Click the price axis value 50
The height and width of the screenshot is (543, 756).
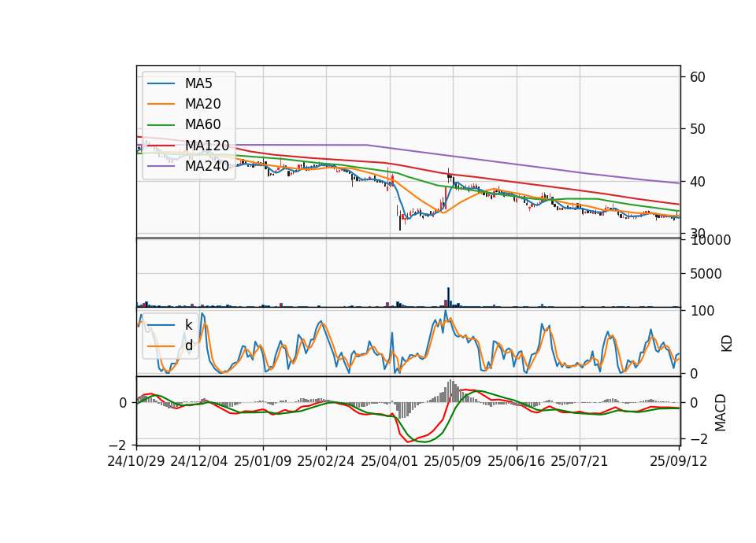697,129
